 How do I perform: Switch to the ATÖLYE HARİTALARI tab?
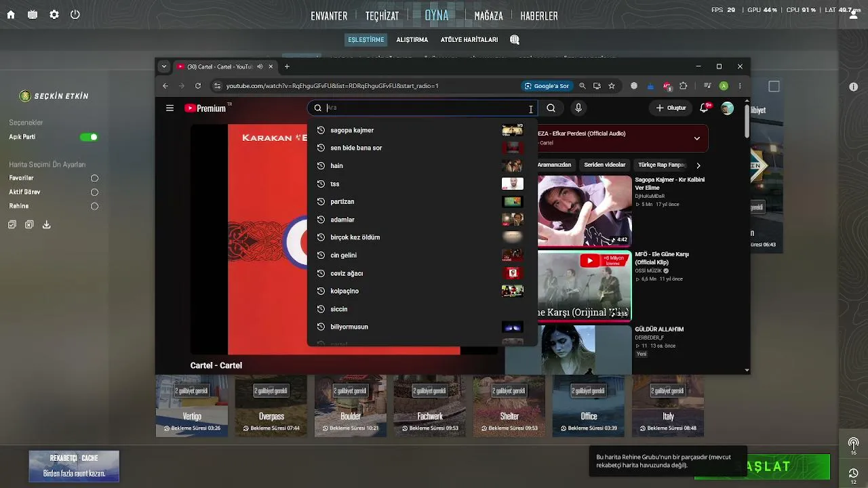(469, 40)
